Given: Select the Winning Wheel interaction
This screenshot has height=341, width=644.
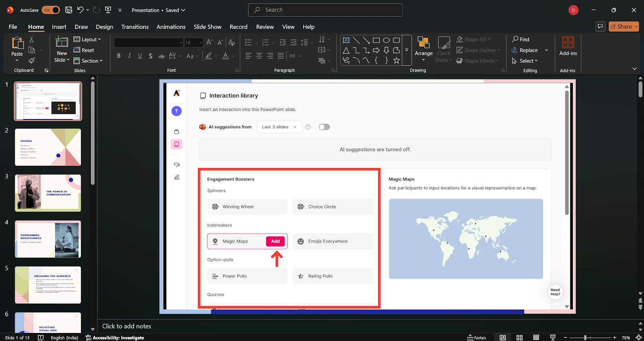Looking at the screenshot, I should coord(247,207).
